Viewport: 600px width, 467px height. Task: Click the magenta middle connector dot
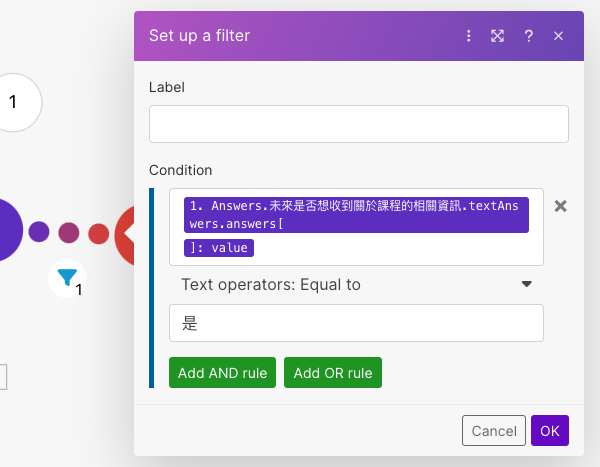pos(69,233)
